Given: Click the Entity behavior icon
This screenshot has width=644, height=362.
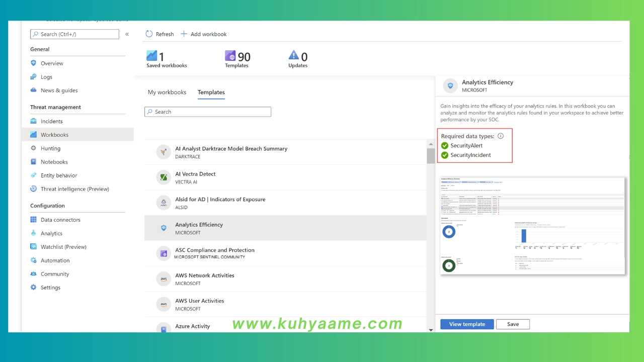Looking at the screenshot, I should [34, 175].
